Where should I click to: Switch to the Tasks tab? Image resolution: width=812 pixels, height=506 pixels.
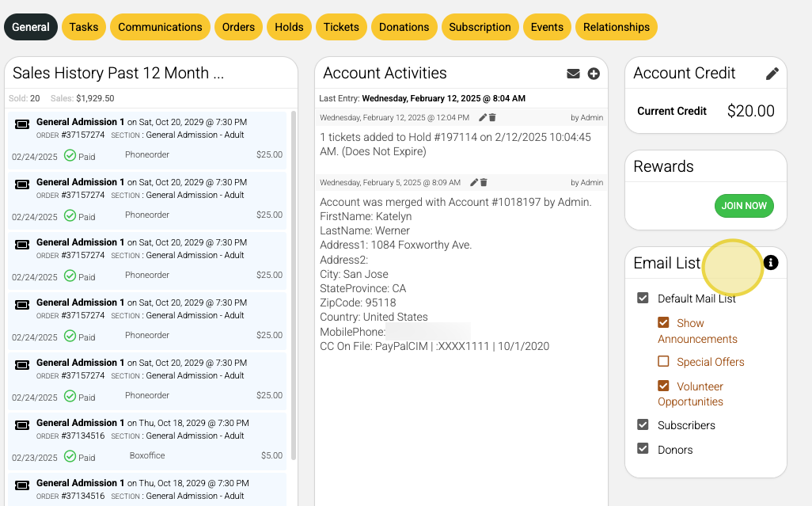(x=84, y=27)
